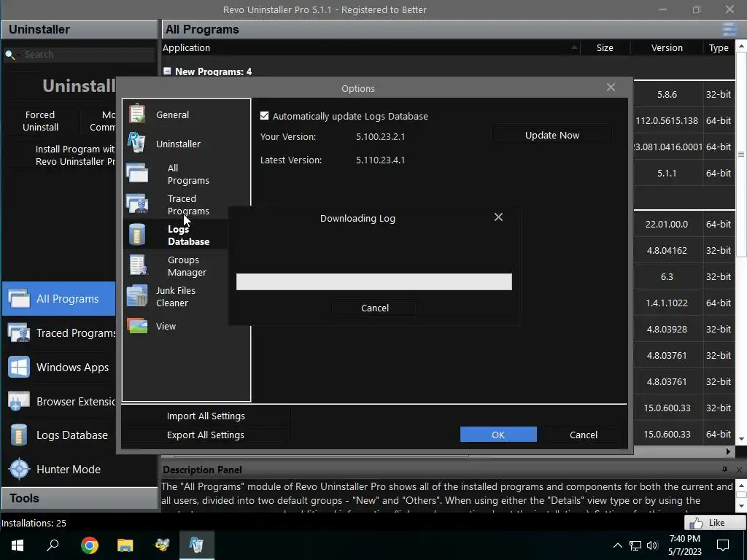This screenshot has width=747, height=560.
Task: Click the Uninstaller section header
Action: pos(80,29)
